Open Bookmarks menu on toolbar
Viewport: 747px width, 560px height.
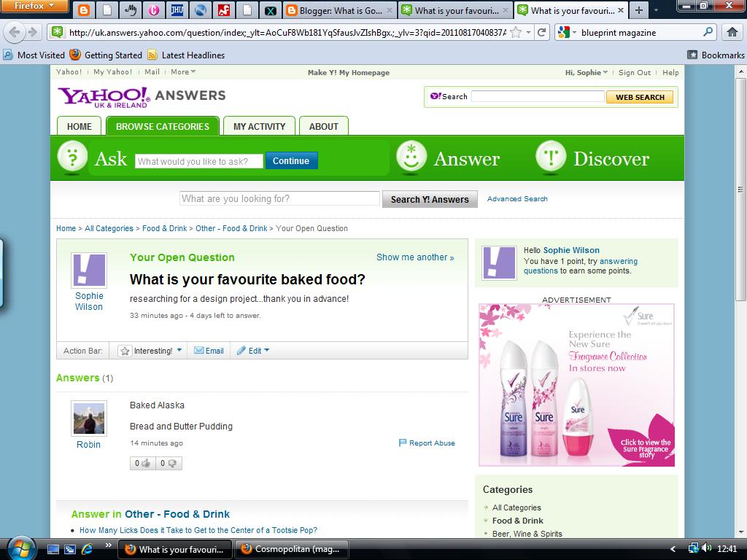(x=716, y=55)
